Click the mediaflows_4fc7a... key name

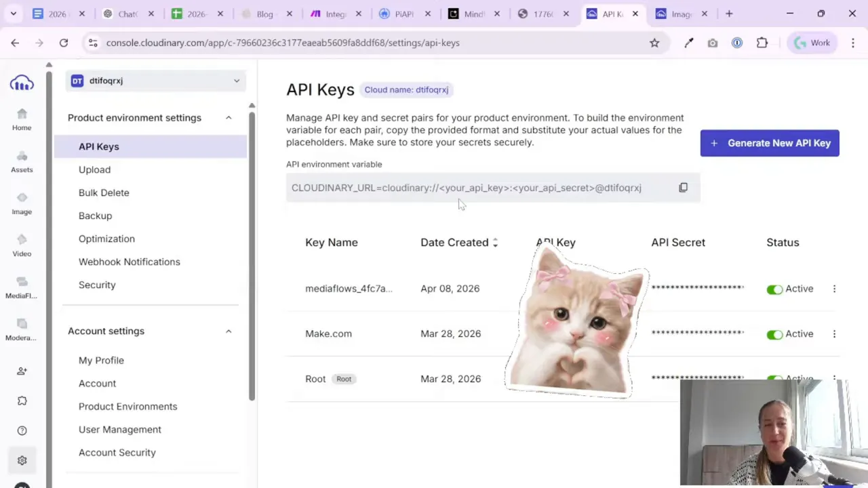(349, 289)
